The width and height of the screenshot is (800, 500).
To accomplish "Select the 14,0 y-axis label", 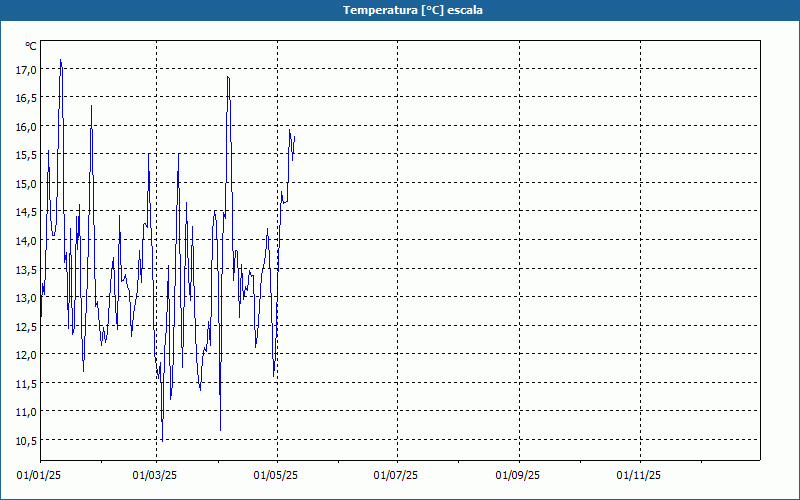I will pos(26,241).
